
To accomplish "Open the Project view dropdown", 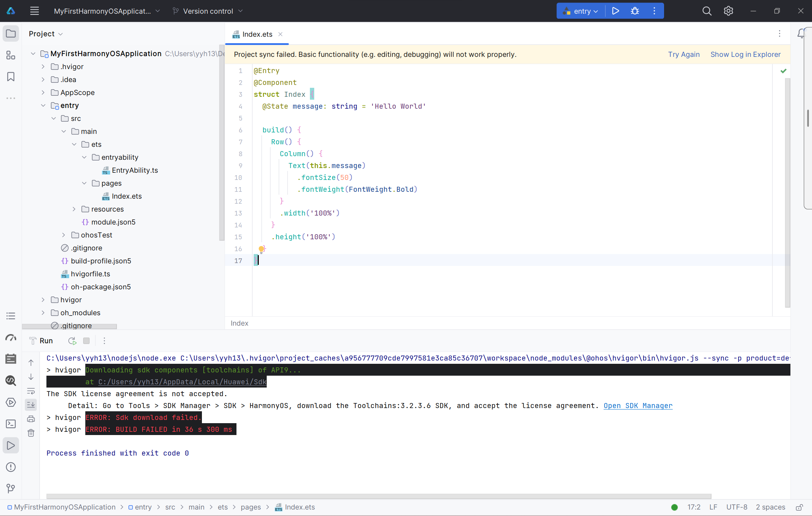I will 46,34.
